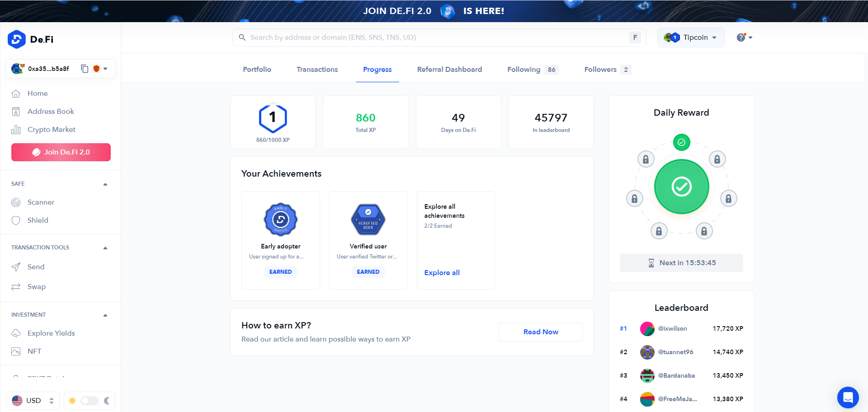Open the Following tab
The image size is (868, 412).
click(x=533, y=70)
